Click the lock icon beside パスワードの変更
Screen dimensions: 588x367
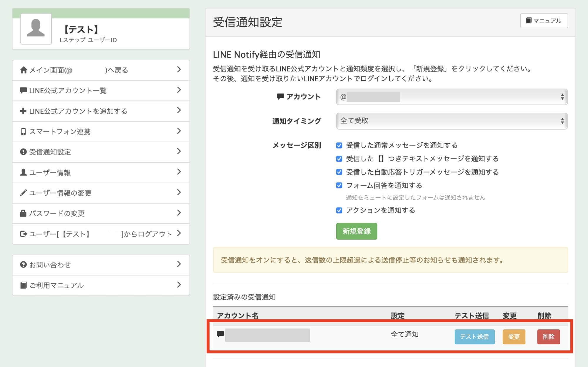tap(23, 213)
